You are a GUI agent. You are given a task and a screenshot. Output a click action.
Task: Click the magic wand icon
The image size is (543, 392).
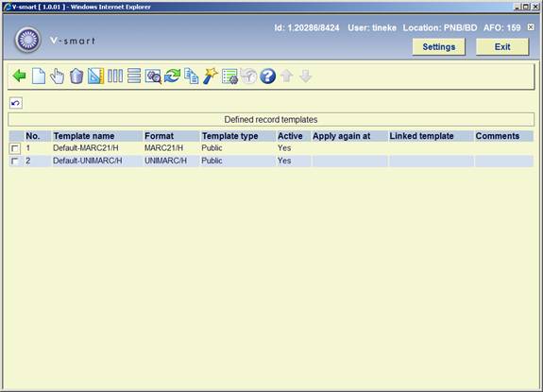coord(211,76)
